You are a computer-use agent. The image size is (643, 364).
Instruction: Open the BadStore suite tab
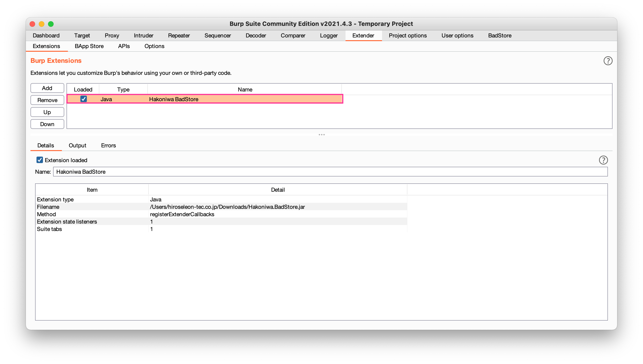coord(500,36)
